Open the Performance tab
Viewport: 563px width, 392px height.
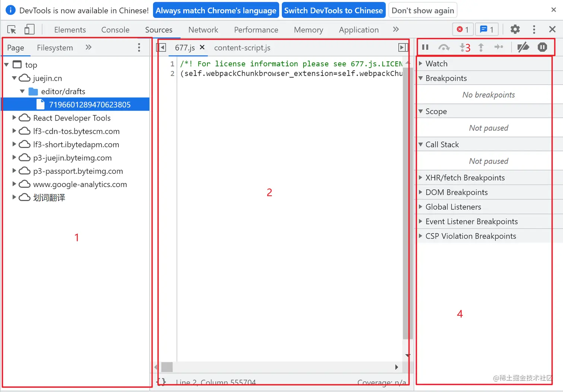[256, 30]
